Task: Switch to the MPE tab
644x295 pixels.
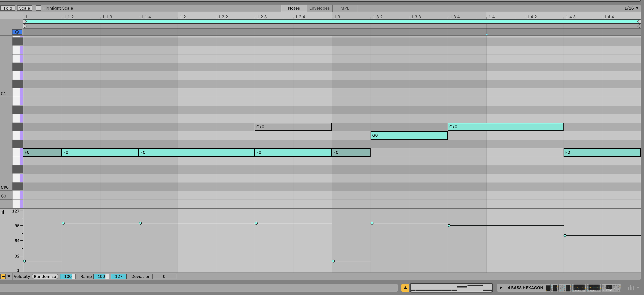Action: (345, 8)
